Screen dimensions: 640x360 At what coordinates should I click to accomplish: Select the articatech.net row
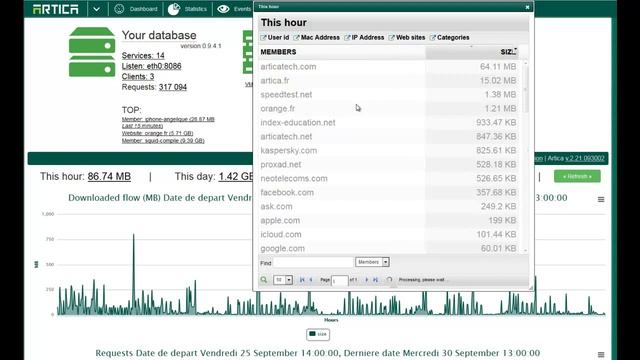click(389, 136)
